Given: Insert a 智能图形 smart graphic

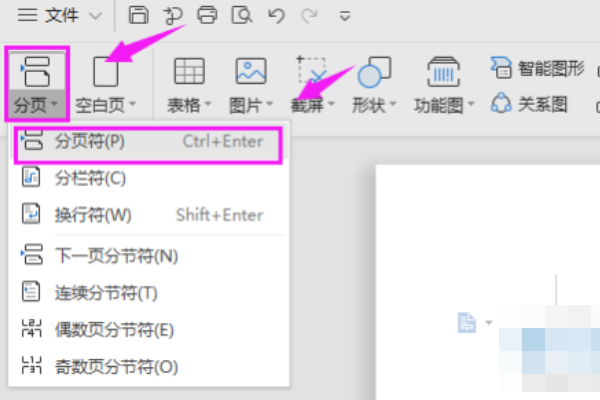Looking at the screenshot, I should tap(538, 68).
